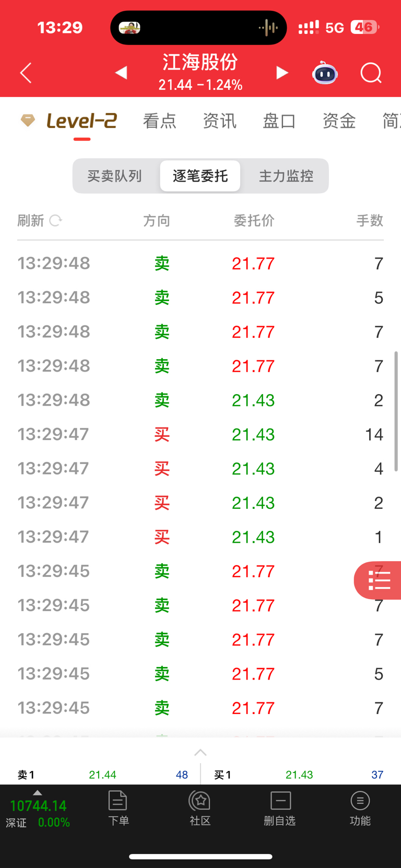Tap the search magnifier icon
Viewport: 401px width, 868px height.
tap(371, 73)
